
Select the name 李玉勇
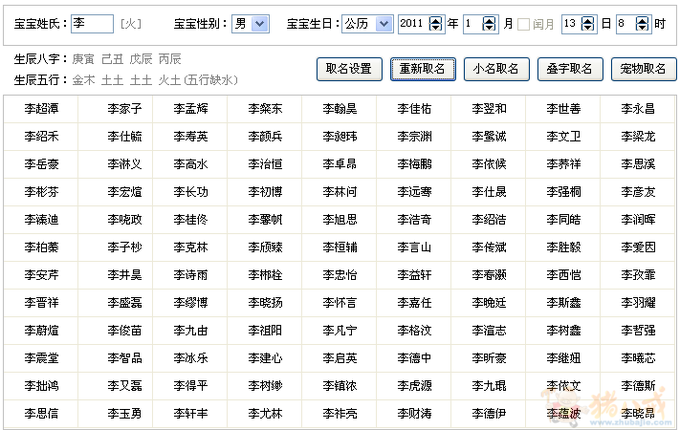pyautogui.click(x=124, y=414)
